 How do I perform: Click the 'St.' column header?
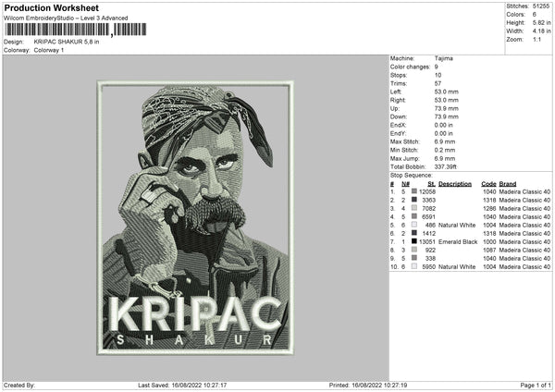[431, 184]
